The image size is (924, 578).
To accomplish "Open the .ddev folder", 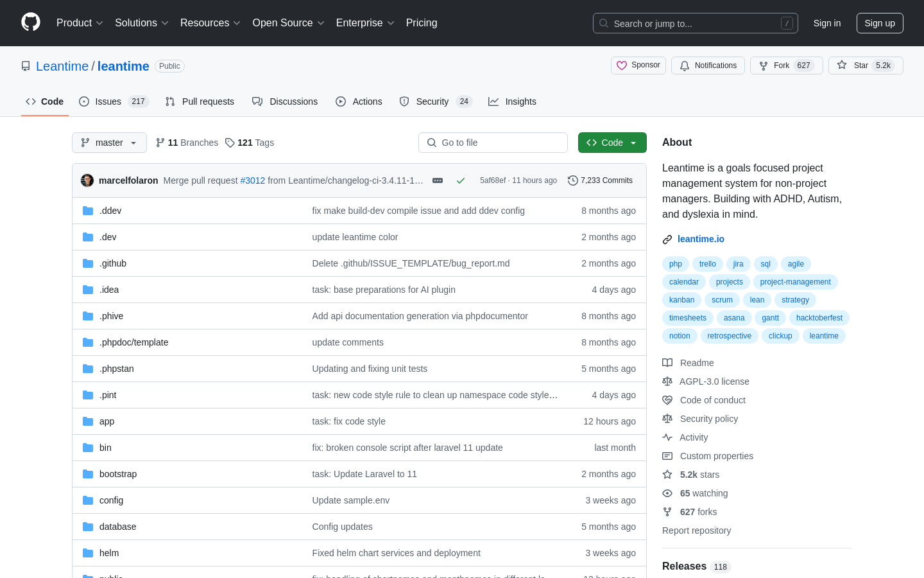I will point(110,211).
